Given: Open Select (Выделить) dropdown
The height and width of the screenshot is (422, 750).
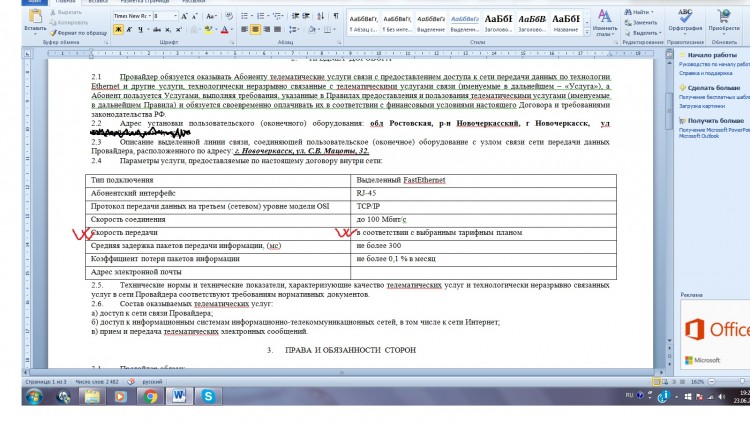Looking at the screenshot, I should pos(644,33).
